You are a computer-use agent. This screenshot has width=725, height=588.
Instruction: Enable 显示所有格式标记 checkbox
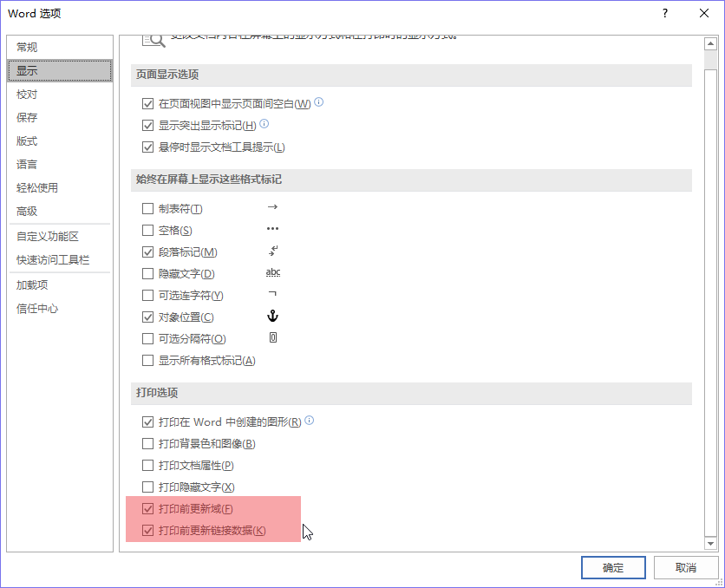pyautogui.click(x=147, y=361)
